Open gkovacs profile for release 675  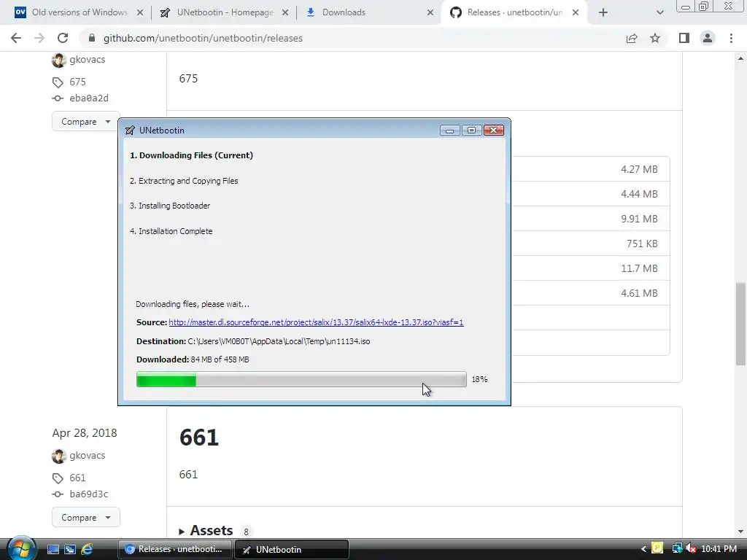coord(88,60)
